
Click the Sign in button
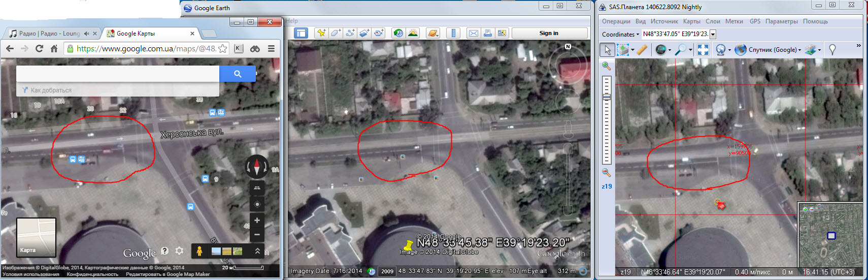549,33
